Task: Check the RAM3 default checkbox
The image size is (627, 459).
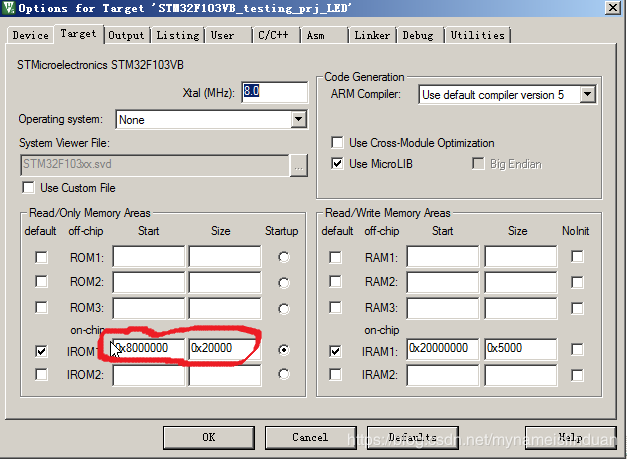Action: tap(335, 307)
